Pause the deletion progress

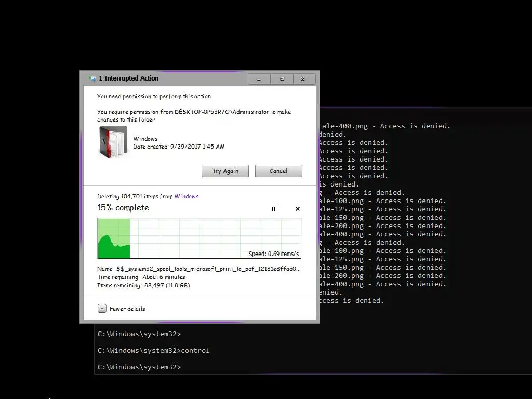(x=273, y=209)
